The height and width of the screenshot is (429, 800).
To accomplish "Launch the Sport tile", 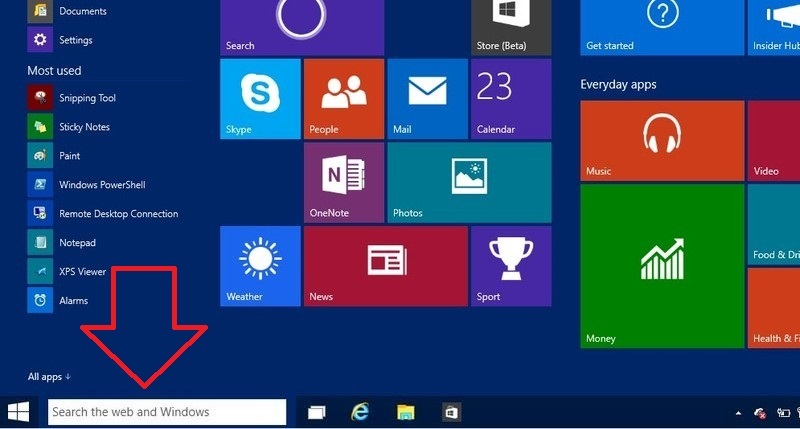I will pyautogui.click(x=510, y=265).
